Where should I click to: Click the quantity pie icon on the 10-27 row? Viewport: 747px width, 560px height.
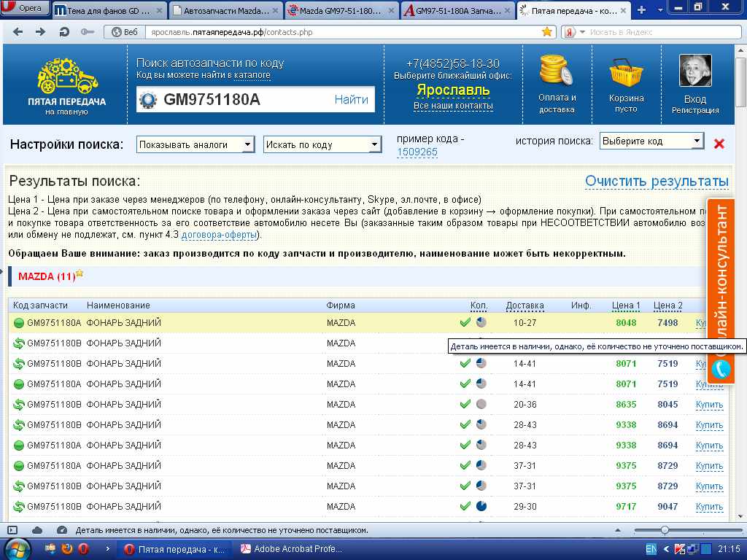click(x=481, y=322)
